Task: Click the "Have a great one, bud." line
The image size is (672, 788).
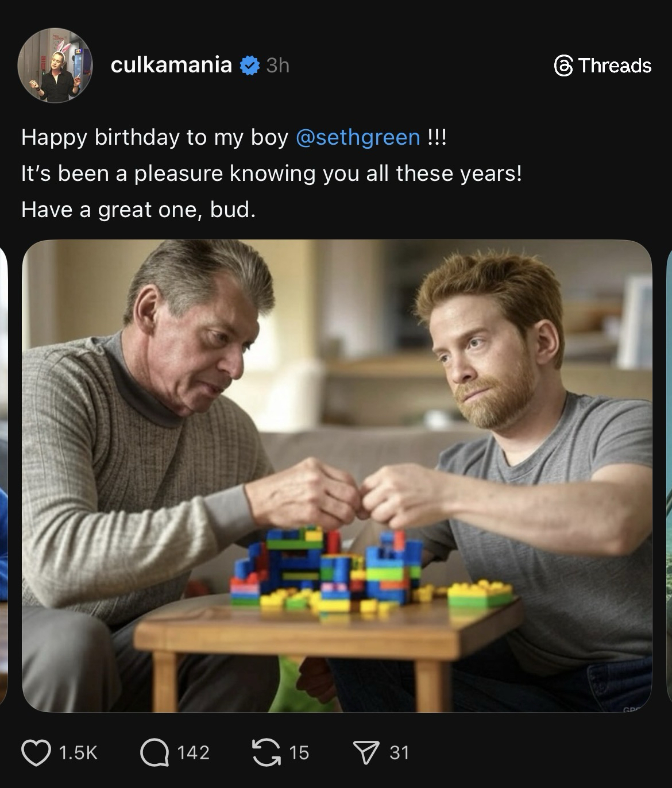Action: [x=138, y=210]
